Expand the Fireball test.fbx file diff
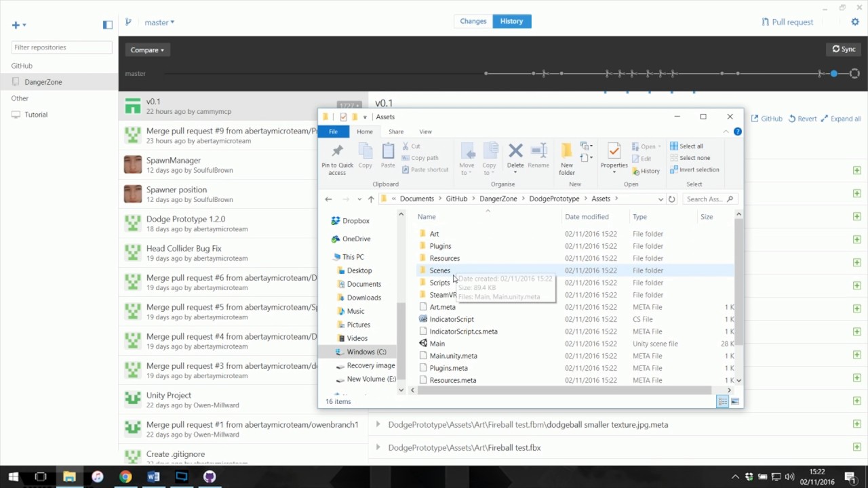 click(378, 447)
